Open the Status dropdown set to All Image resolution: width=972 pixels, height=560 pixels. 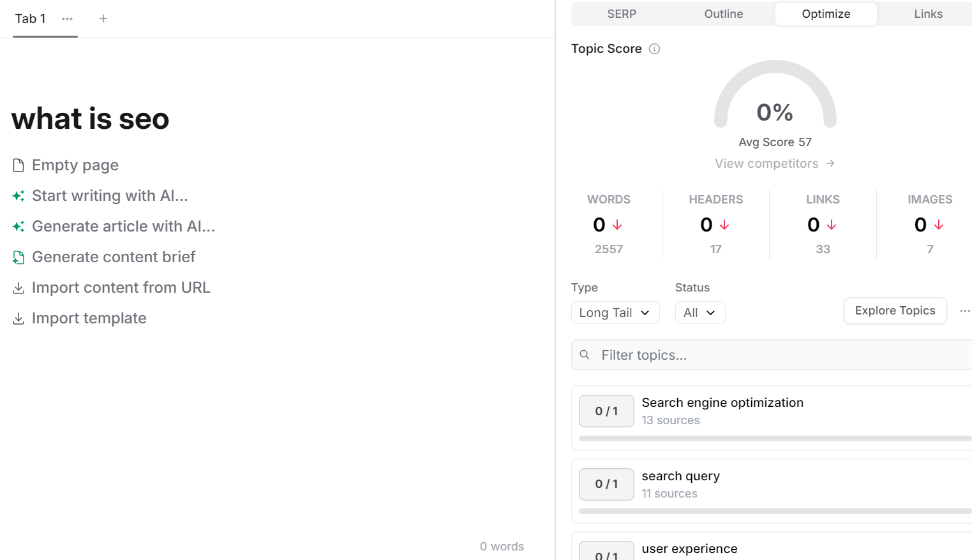[700, 313]
